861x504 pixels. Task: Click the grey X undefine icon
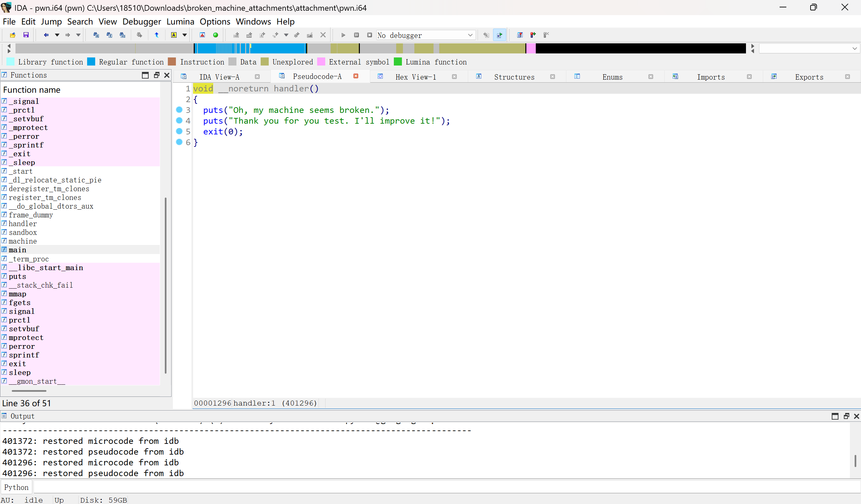[x=323, y=35]
